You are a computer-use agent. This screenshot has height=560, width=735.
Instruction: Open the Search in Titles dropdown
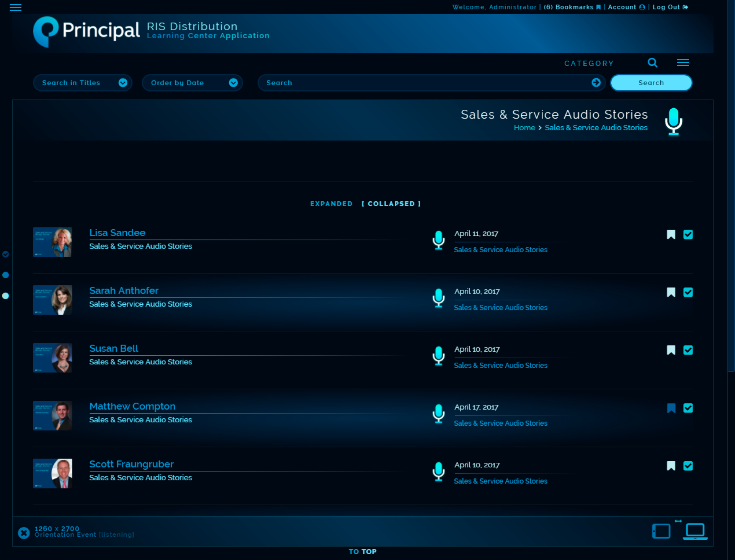[83, 83]
